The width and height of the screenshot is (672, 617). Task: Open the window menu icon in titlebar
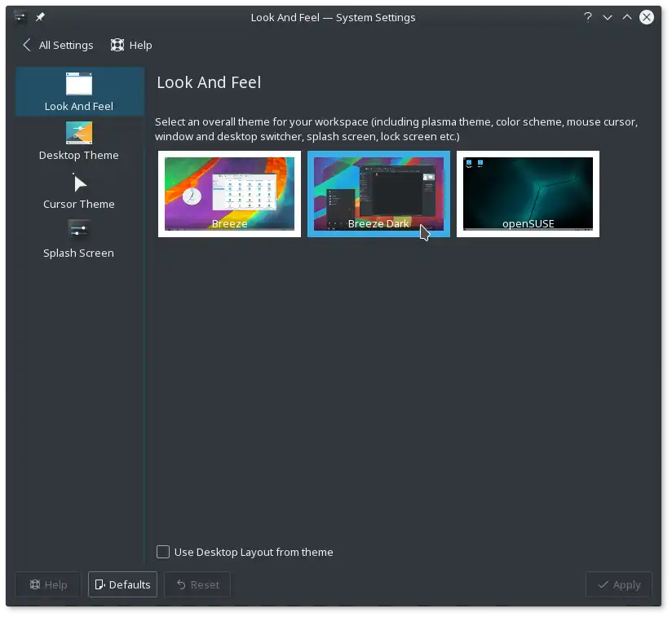pos(20,17)
